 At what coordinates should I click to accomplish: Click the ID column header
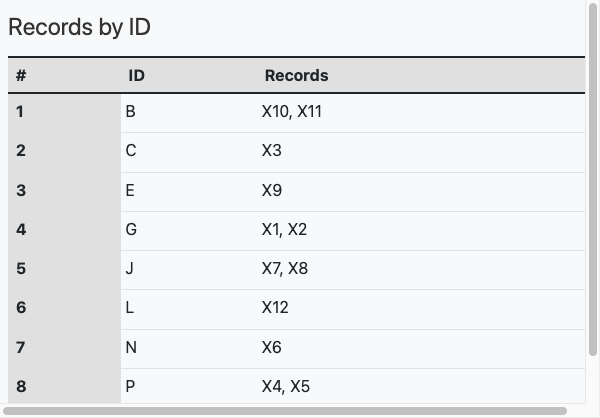[x=137, y=75]
